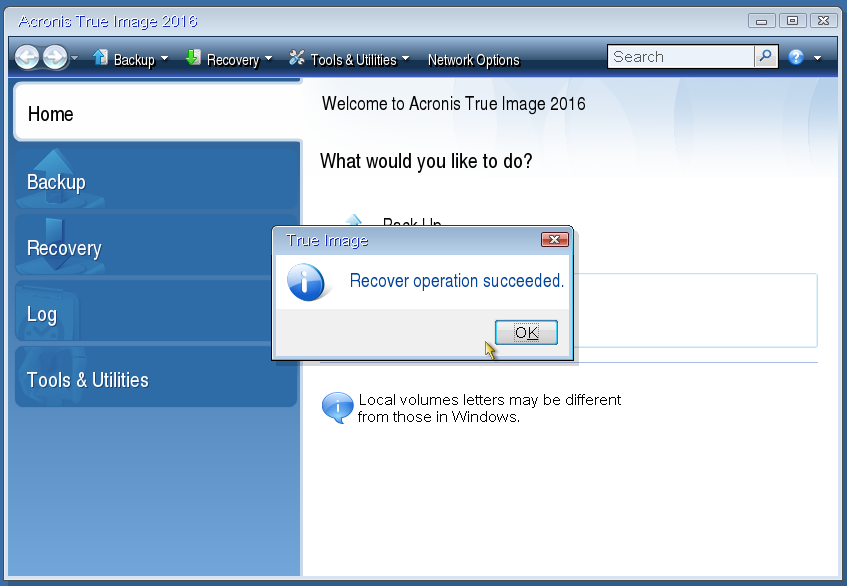Image resolution: width=847 pixels, height=586 pixels.
Task: Click the Backup label in the toolbar
Action: coord(134,60)
